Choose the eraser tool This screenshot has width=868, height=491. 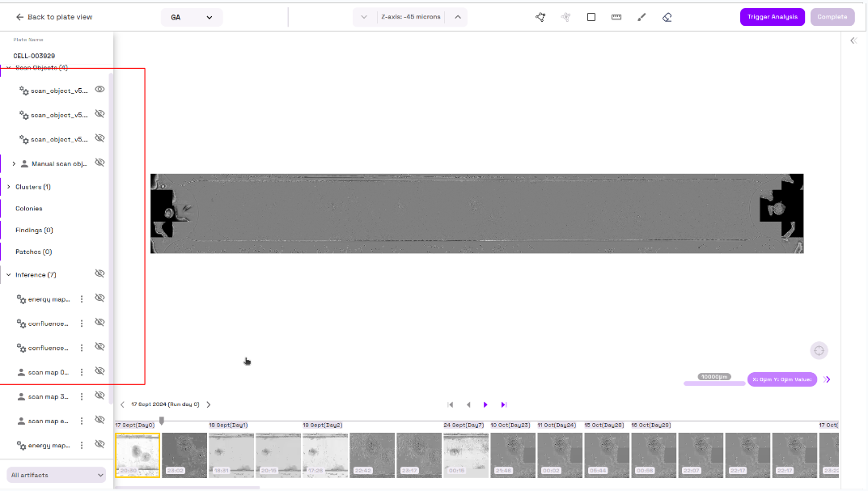[667, 17]
